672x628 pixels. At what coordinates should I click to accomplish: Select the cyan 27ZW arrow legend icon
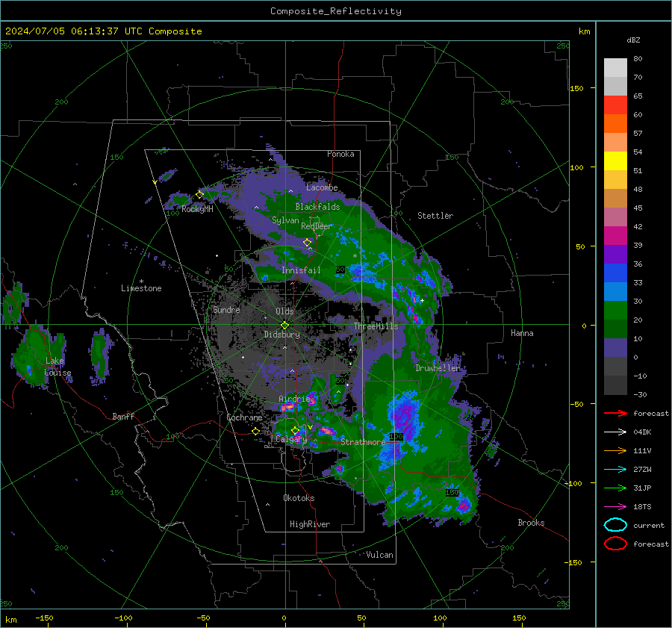tap(615, 470)
